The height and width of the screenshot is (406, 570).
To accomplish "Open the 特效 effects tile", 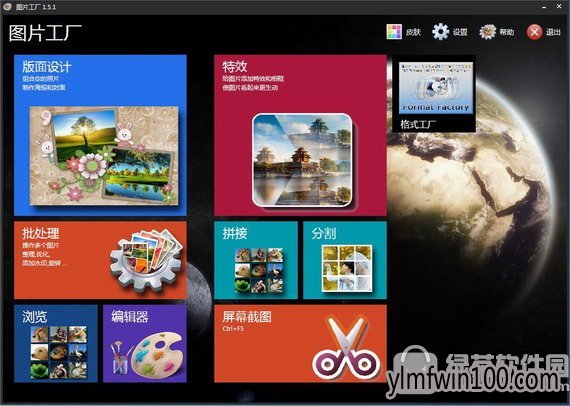I will [300, 135].
